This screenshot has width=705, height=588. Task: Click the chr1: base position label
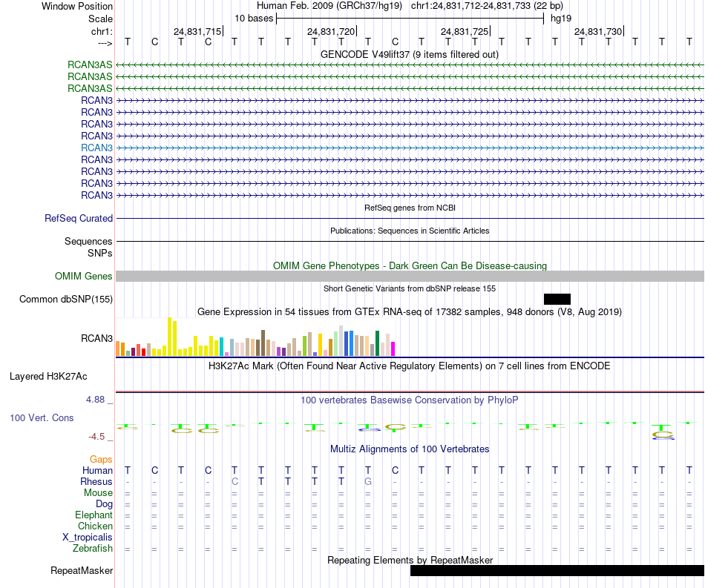click(x=102, y=31)
